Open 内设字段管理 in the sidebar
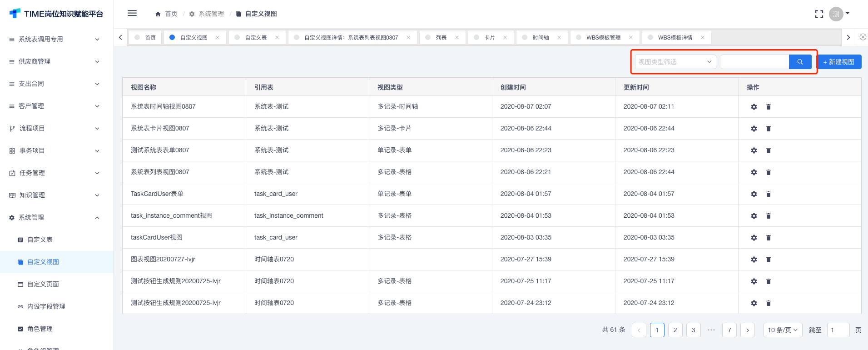 (56, 306)
